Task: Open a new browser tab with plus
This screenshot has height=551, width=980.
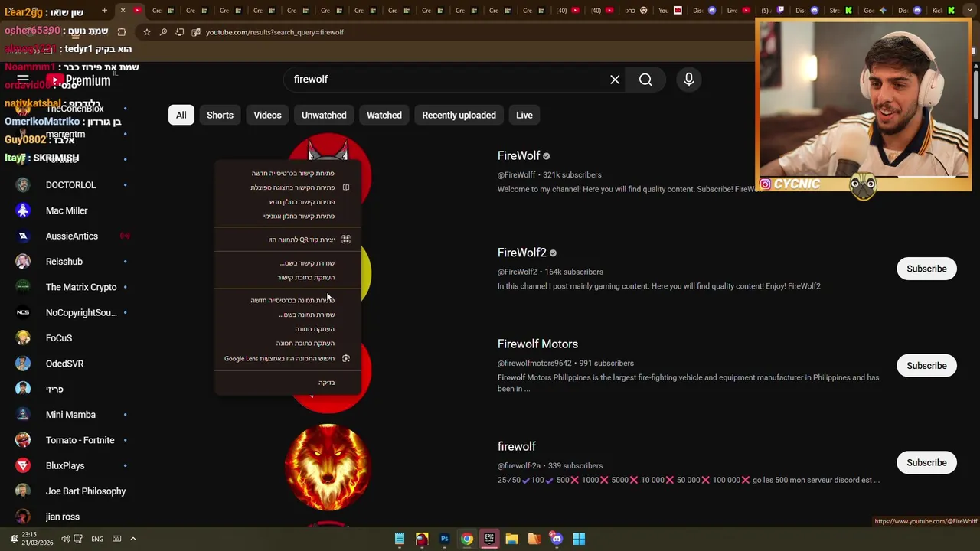Action: click(104, 11)
